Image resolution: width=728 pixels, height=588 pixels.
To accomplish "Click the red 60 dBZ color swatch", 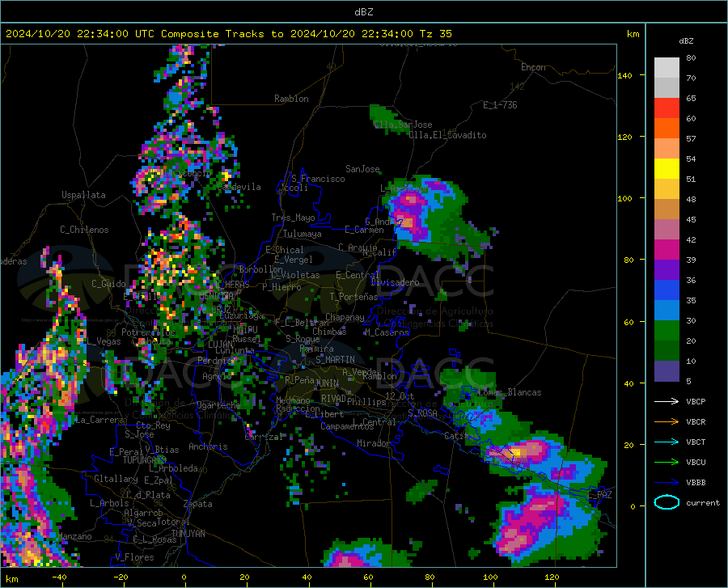I will [x=667, y=108].
